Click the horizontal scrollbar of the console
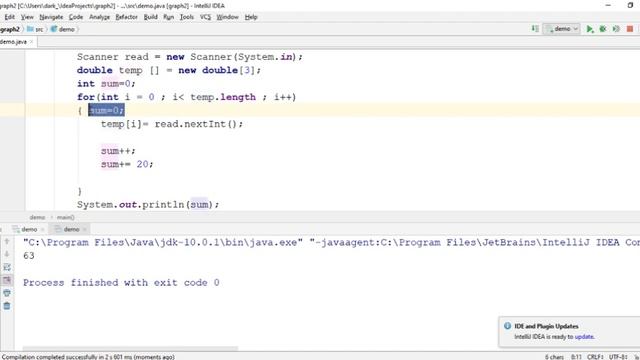 pos(130,348)
